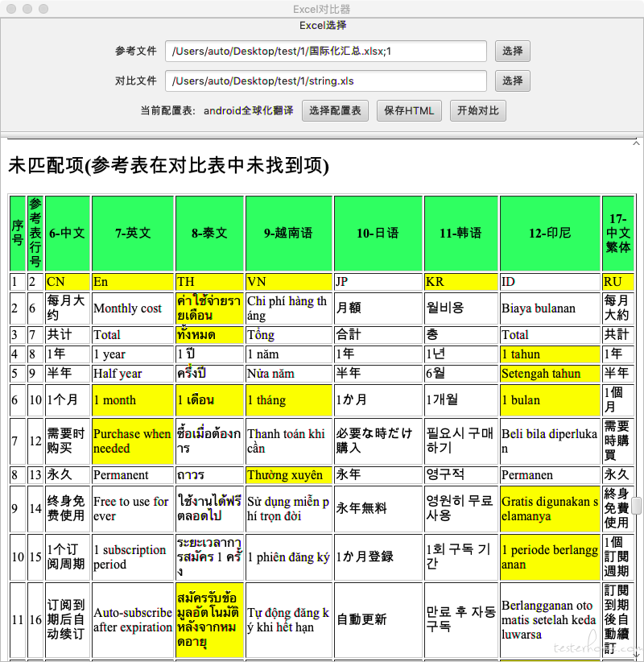The height and width of the screenshot is (662, 644).
Task: Click the Permanen cell in 印尼 column
Action: [550, 475]
